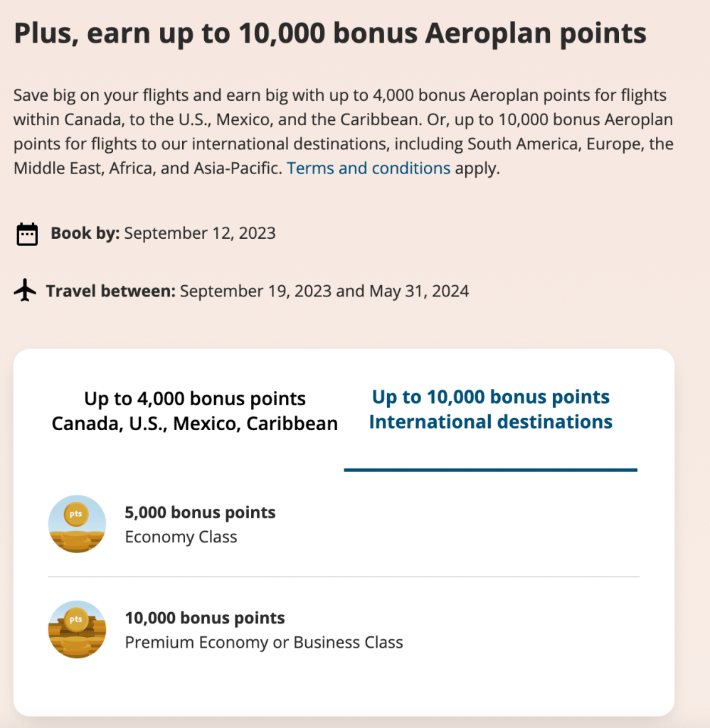Image resolution: width=710 pixels, height=728 pixels.
Task: Click the "Book by:" label
Action: point(85,233)
